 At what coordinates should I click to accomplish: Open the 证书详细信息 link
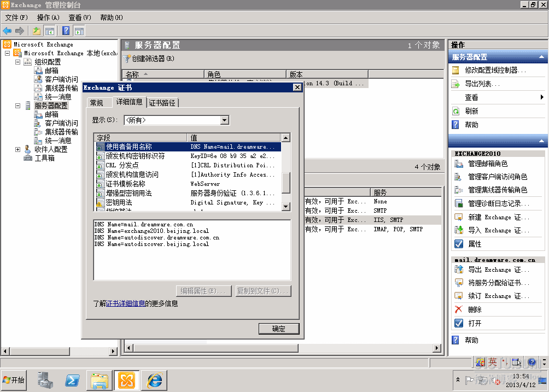125,303
